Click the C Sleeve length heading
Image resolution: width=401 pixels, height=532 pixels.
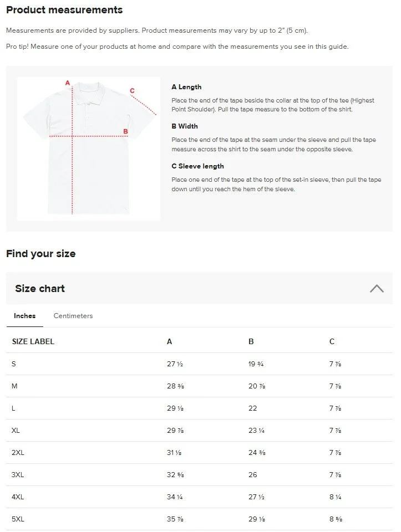(x=197, y=166)
